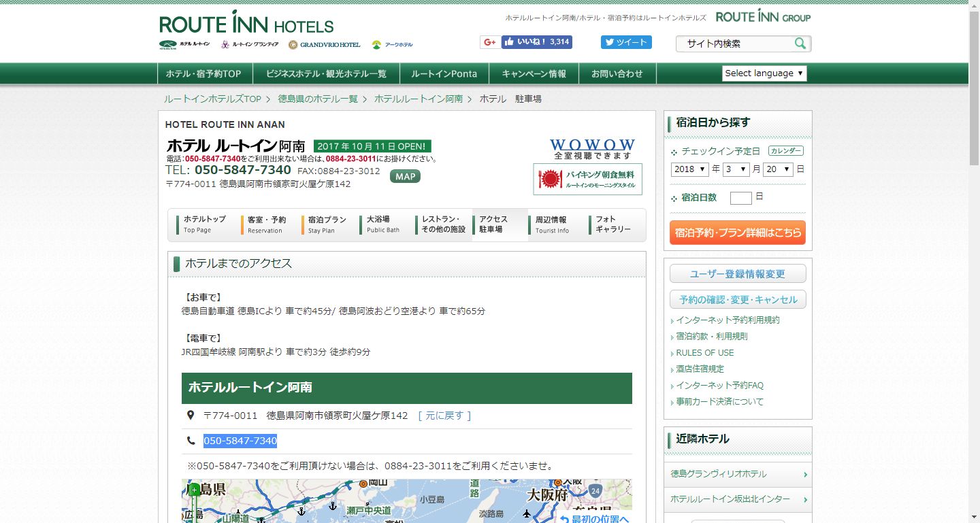Switch to 客室・予約 Reservation tab
980x523 pixels.
click(x=266, y=225)
